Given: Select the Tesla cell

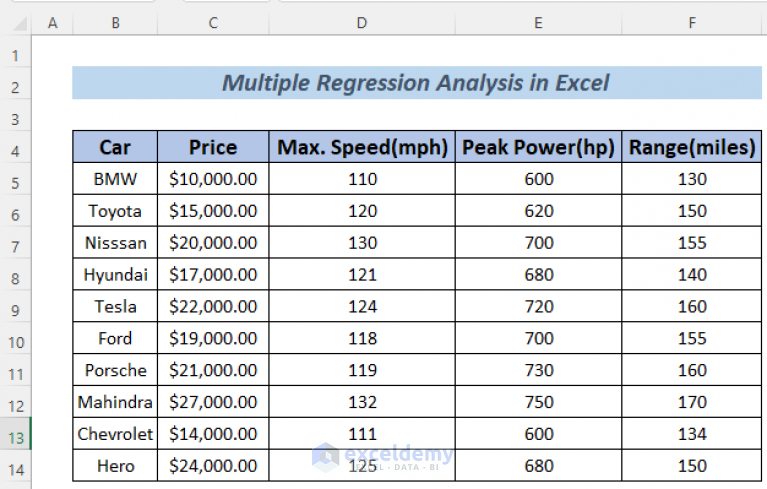Looking at the screenshot, I should click(115, 306).
